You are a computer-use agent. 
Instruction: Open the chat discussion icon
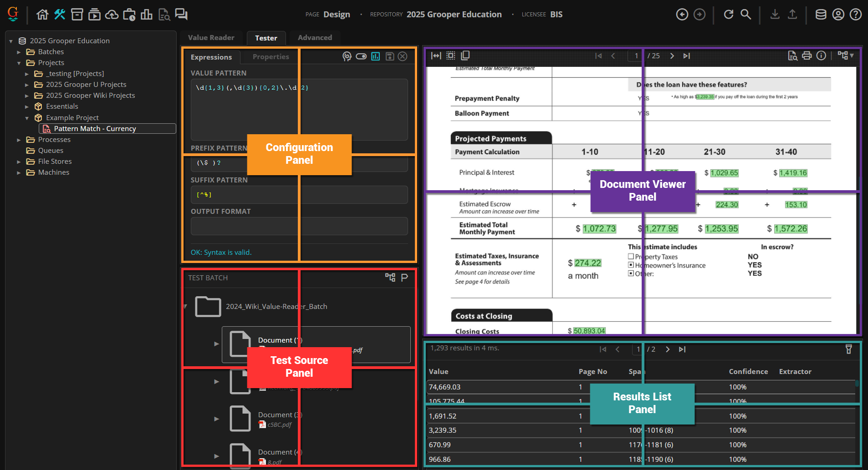[x=181, y=15]
